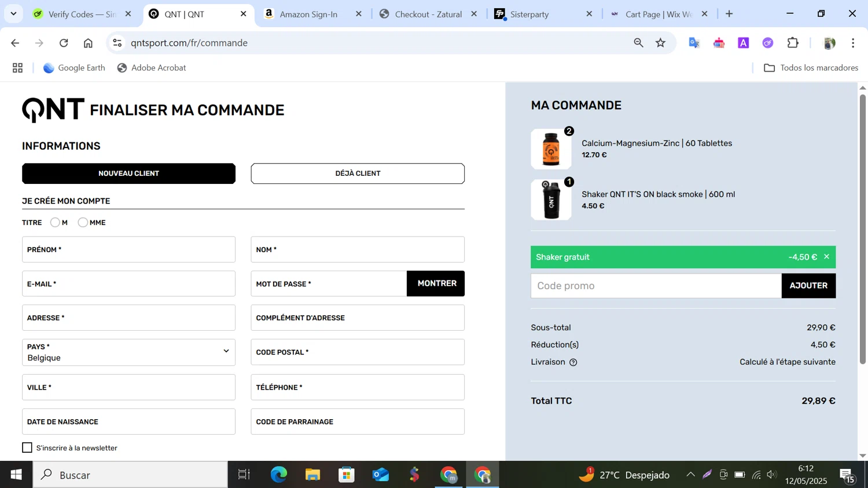Open Windows Start menu
The width and height of the screenshot is (868, 488).
(16, 475)
